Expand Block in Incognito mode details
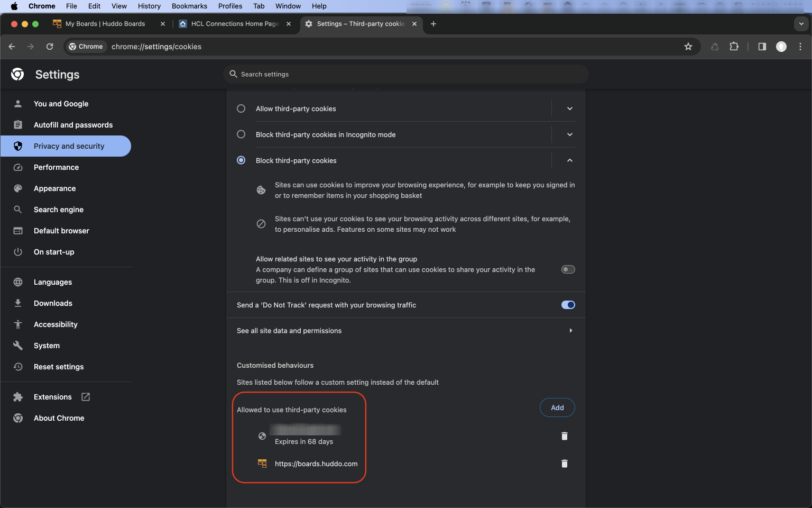This screenshot has height=508, width=812. point(570,134)
